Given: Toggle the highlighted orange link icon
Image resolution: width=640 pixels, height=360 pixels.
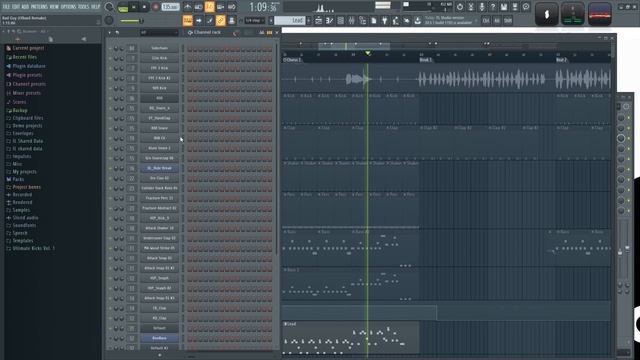Looking at the screenshot, I should [x=220, y=20].
